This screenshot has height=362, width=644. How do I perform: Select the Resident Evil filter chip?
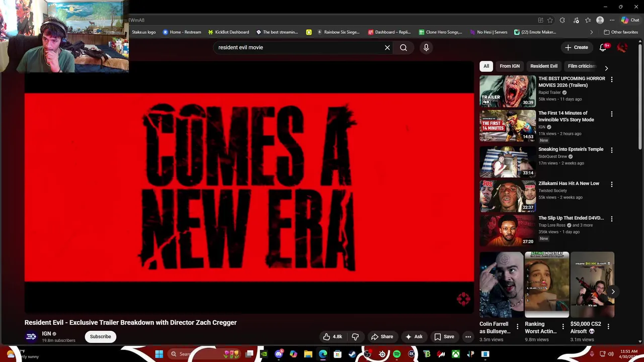544,66
